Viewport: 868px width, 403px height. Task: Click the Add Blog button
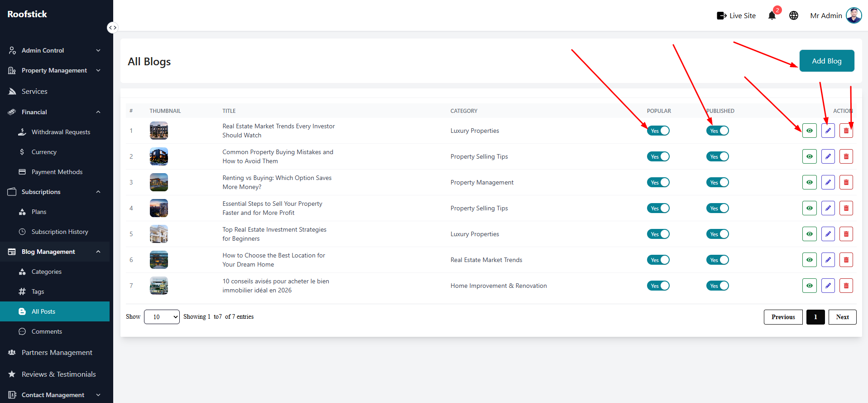click(x=827, y=61)
